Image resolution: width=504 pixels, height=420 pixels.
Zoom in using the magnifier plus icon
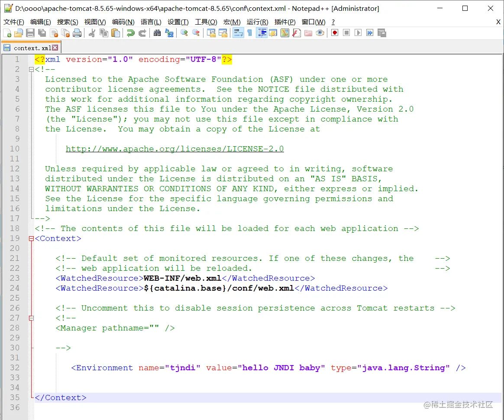(184, 33)
